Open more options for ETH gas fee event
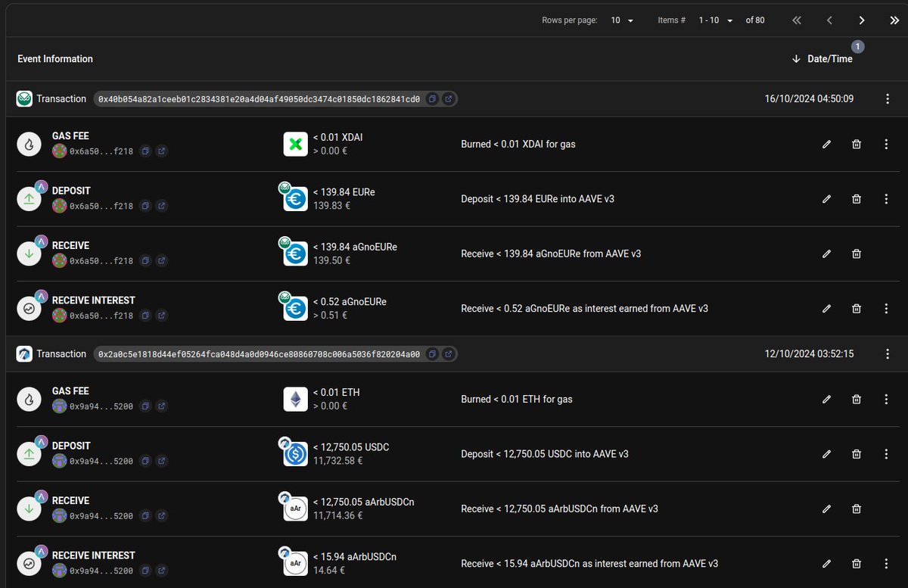The image size is (908, 588). coord(886,399)
